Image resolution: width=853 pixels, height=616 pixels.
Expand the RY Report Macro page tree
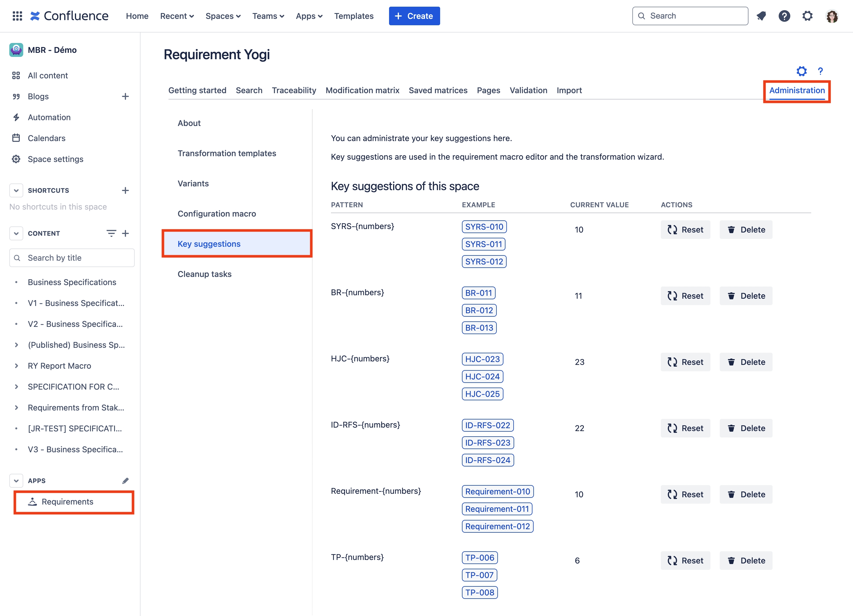point(16,366)
